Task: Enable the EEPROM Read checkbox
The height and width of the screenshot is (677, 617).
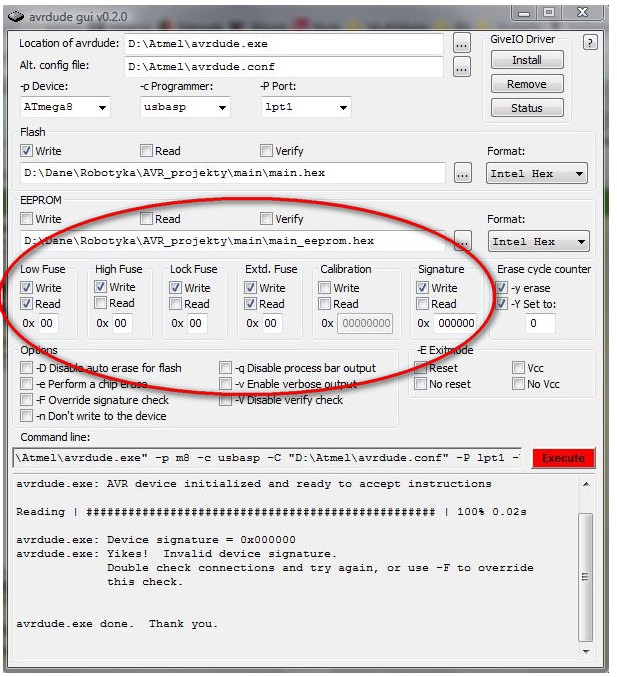Action: [146, 218]
